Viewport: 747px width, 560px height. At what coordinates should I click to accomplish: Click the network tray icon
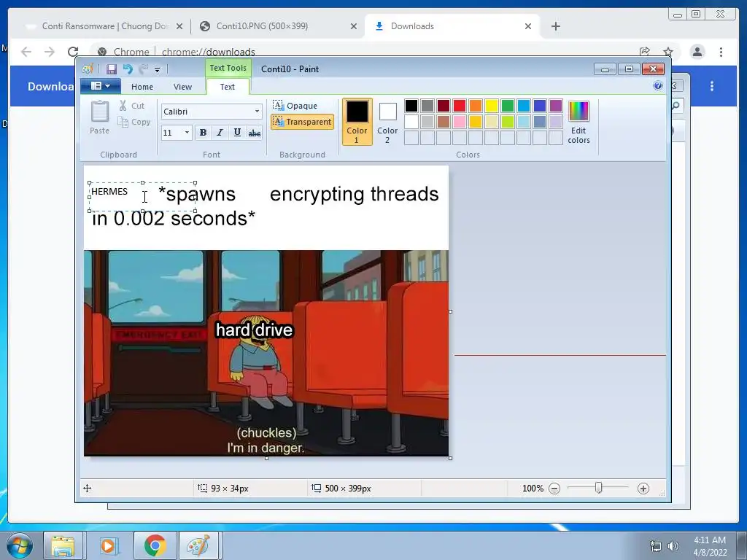click(x=656, y=546)
